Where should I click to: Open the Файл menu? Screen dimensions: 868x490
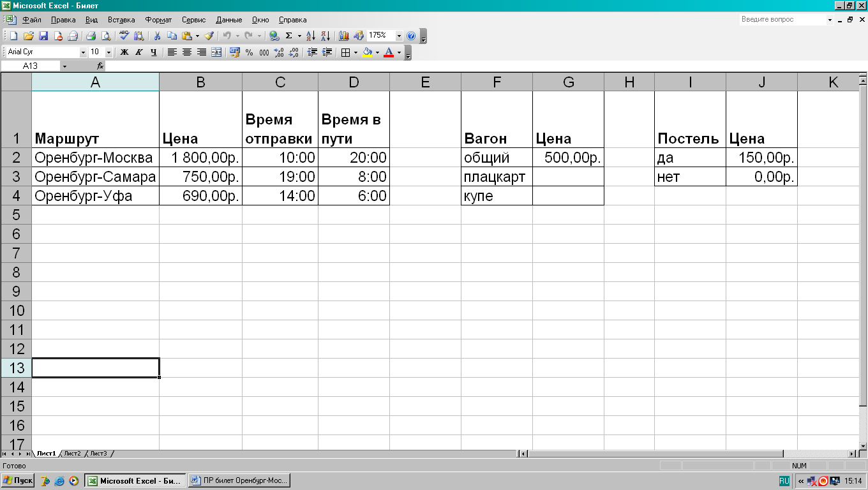pyautogui.click(x=32, y=20)
